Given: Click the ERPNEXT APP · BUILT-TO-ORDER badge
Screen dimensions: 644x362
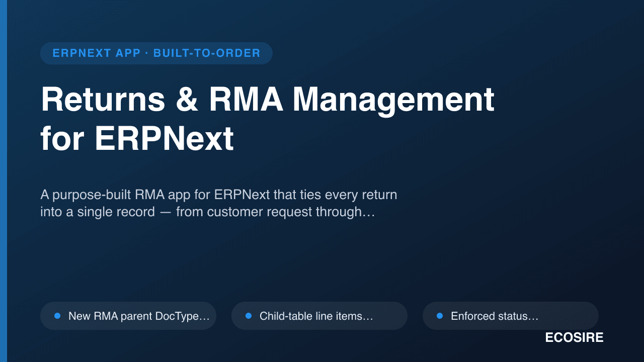Looking at the screenshot, I should coord(156,53).
